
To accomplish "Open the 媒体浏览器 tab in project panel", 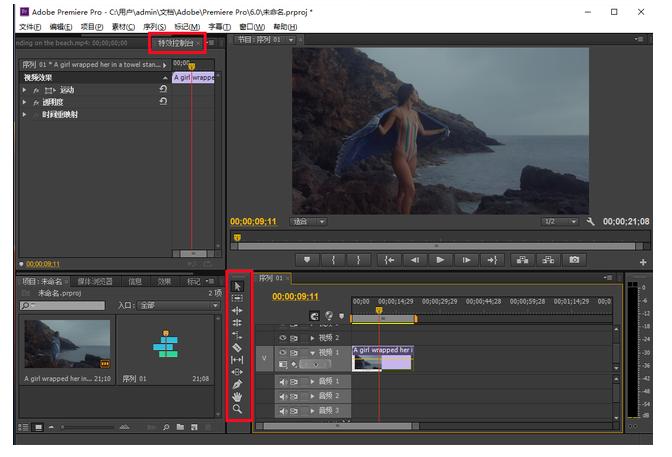I will coord(95,281).
